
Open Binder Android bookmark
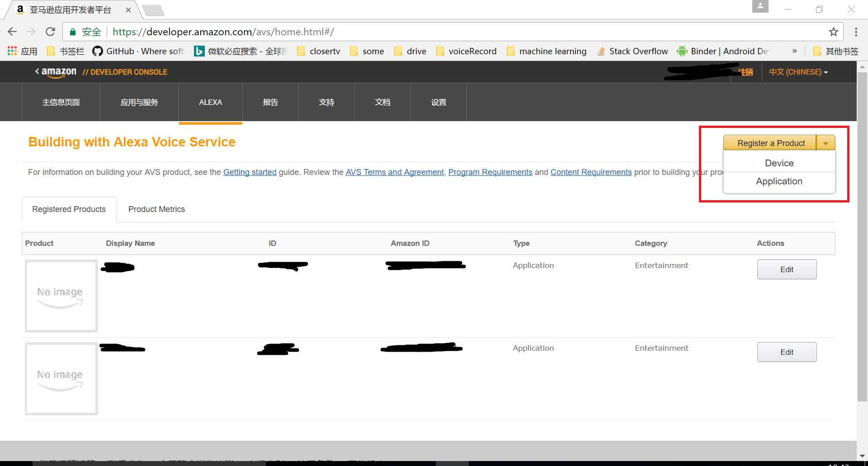(723, 51)
